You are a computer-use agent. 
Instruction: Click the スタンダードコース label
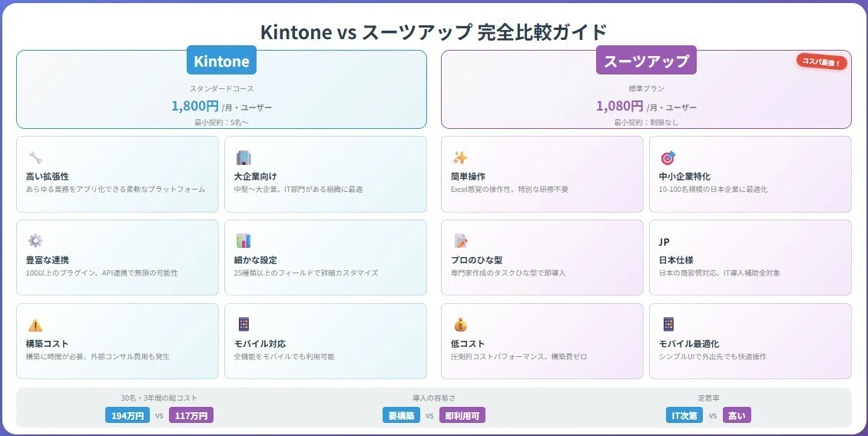click(x=221, y=88)
